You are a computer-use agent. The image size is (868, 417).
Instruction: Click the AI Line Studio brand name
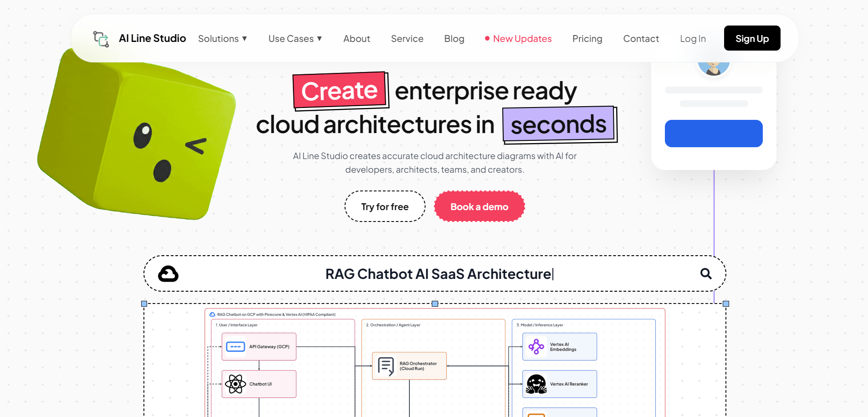coord(152,38)
